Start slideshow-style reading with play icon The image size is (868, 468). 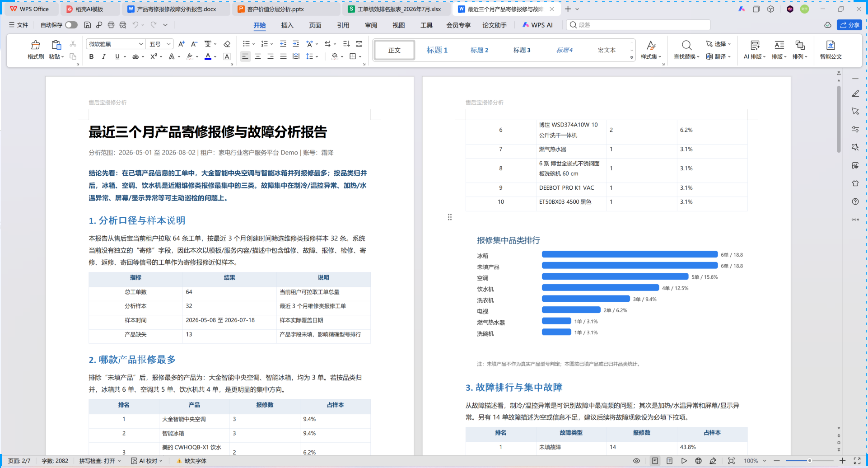pyautogui.click(x=684, y=461)
